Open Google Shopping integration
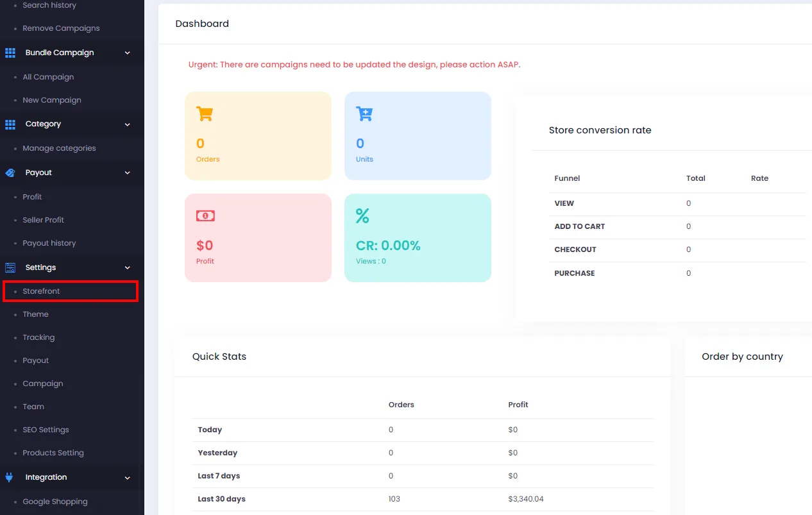This screenshot has height=515, width=812. (x=55, y=502)
